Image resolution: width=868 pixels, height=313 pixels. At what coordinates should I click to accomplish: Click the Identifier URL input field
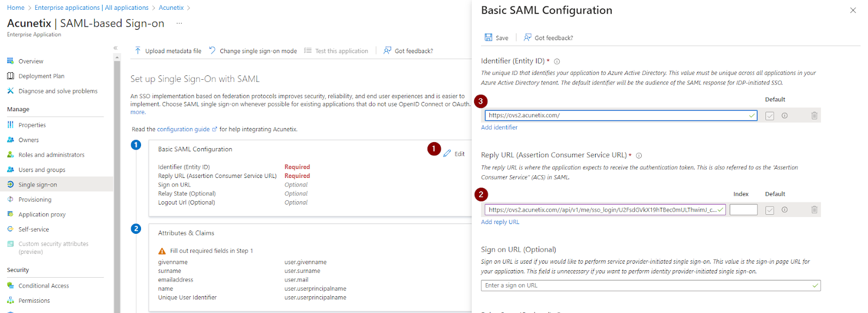pos(621,116)
